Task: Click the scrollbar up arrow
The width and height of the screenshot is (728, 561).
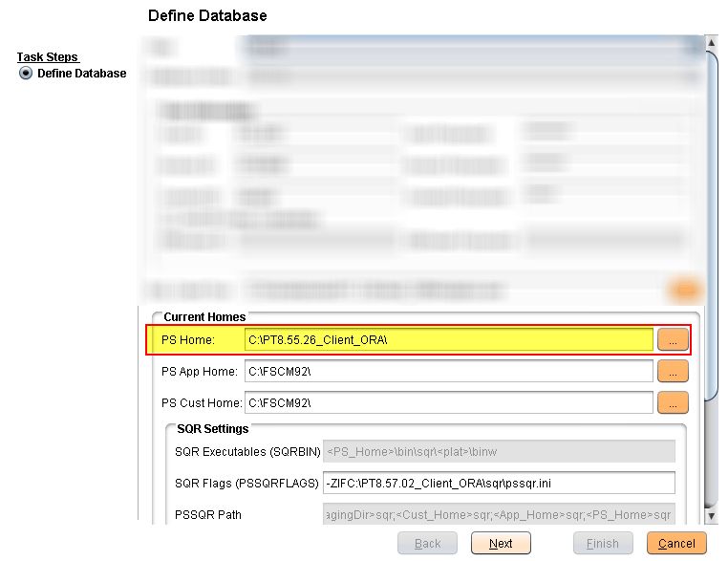Action: click(x=712, y=43)
